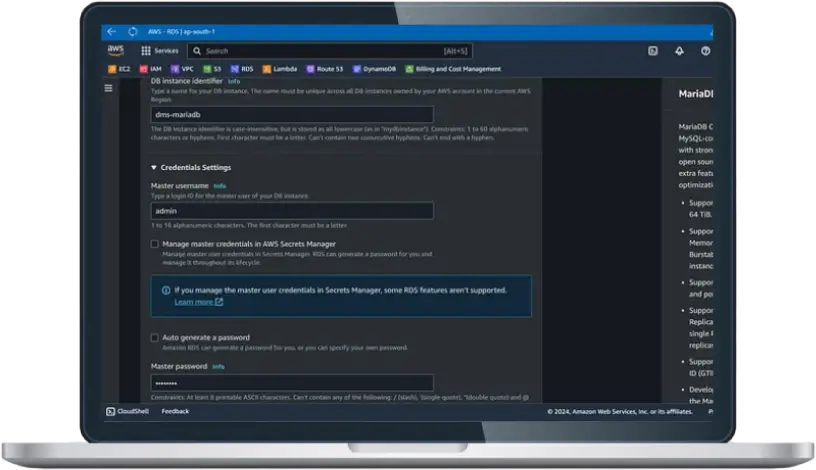Enable Manage master credentials in Secrets Manager
816x470 pixels.
point(155,244)
